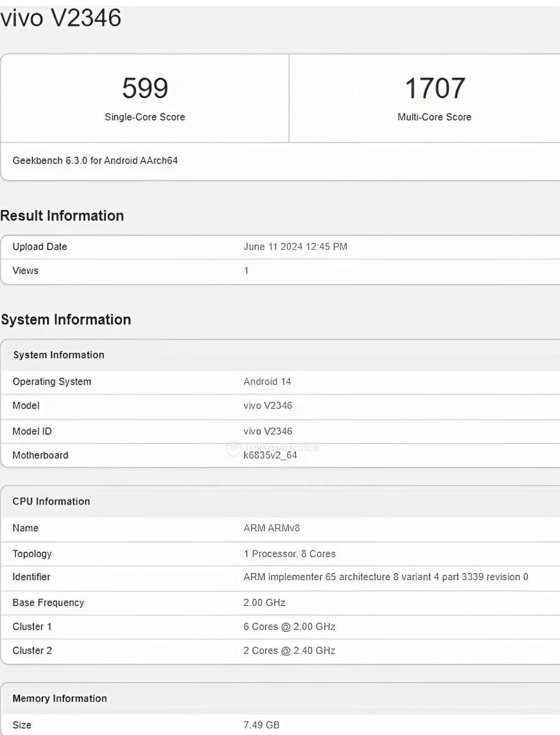Click the memory 'Size' row label
This screenshot has height=735, width=560.
pos(22,725)
